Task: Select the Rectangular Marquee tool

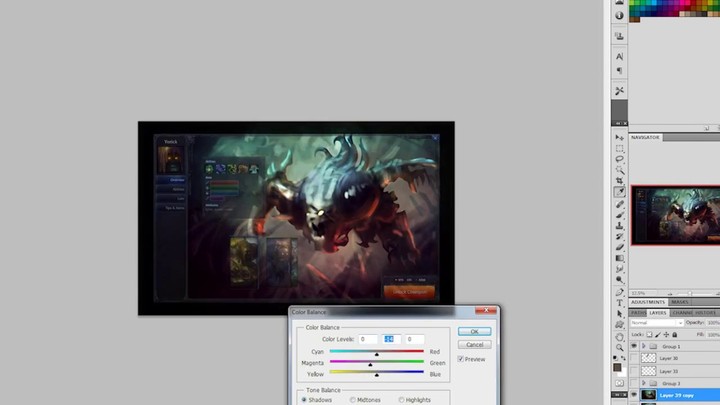Action: pos(619,149)
